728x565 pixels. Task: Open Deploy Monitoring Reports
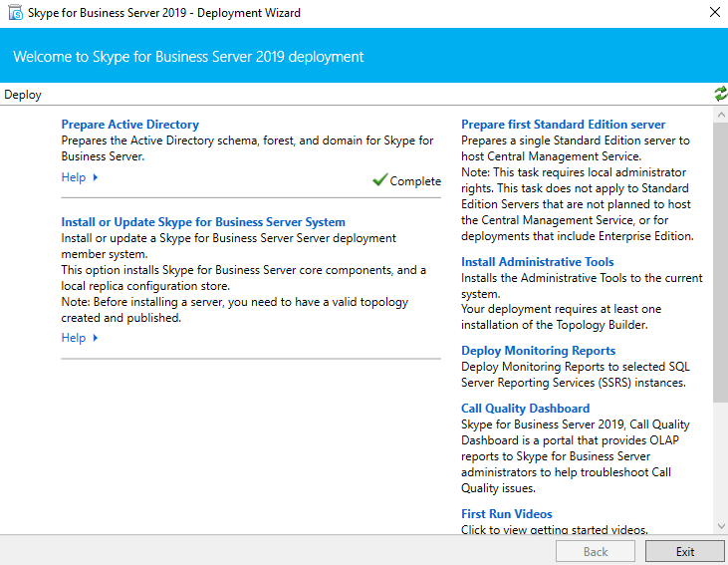pyautogui.click(x=539, y=351)
